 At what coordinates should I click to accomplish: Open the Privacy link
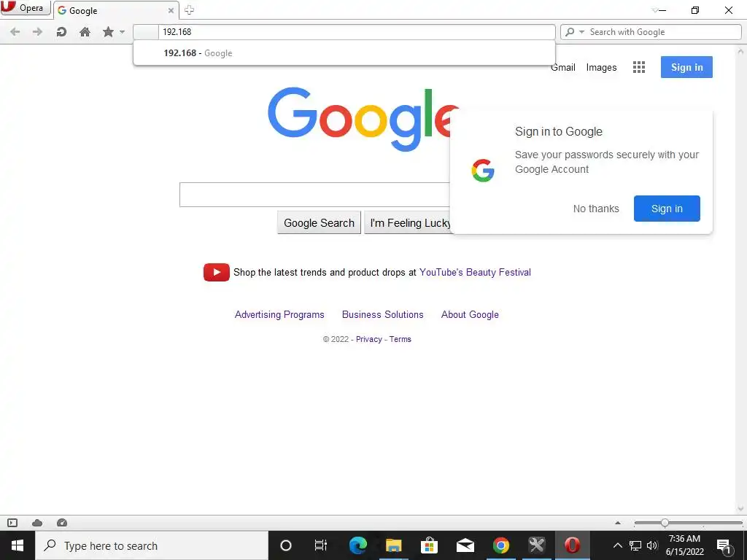[368, 339]
